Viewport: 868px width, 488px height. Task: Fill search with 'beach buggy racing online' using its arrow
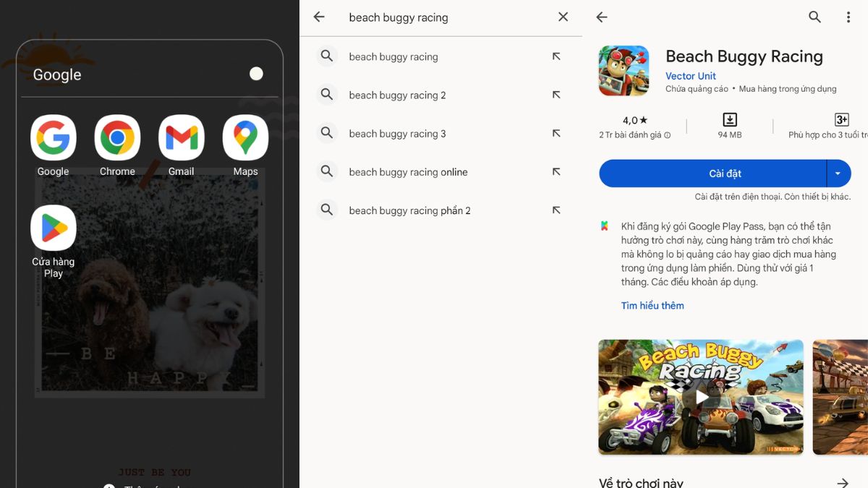(556, 172)
